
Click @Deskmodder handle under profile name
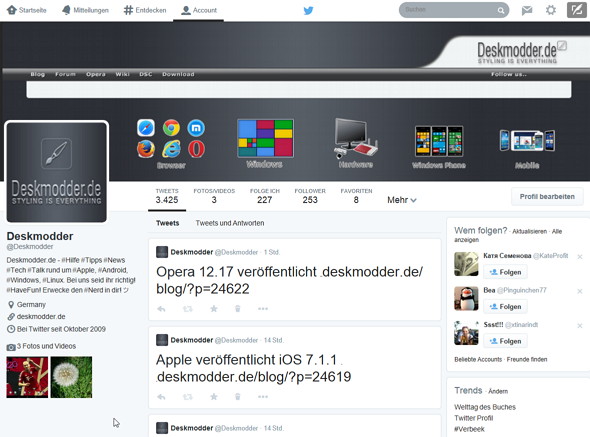(x=30, y=247)
